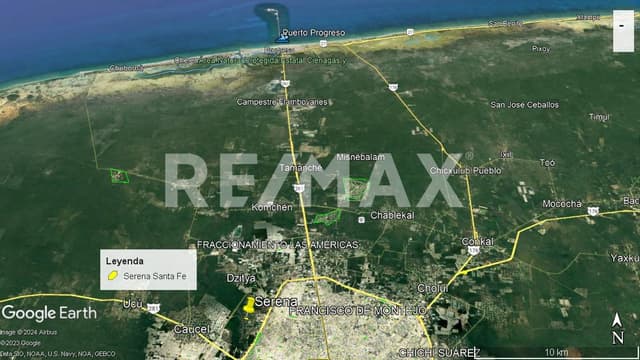Viewport: 640px width, 360px height.
Task: Click the highway shield on the road toward Chicxulub Pueblo
Action: click(x=393, y=87)
